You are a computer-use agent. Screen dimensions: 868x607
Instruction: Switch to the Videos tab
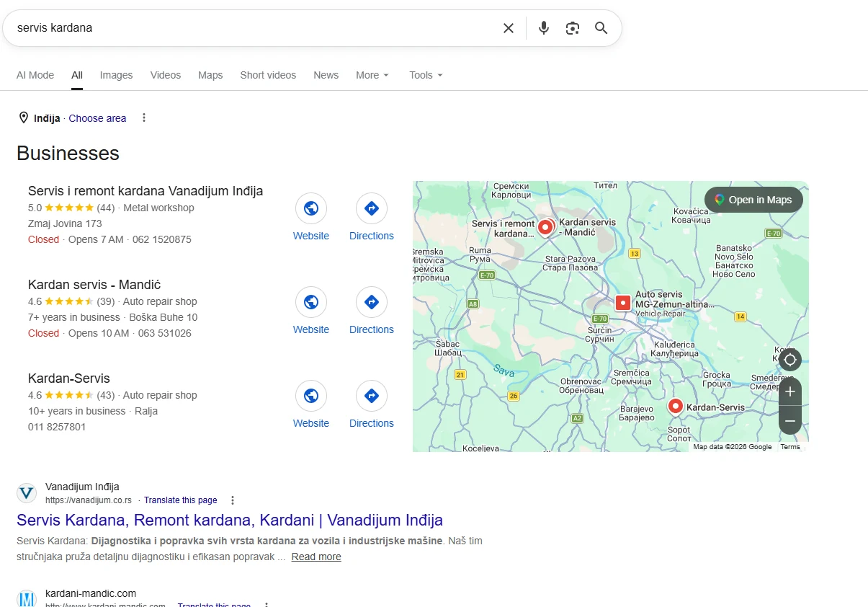pyautogui.click(x=166, y=75)
